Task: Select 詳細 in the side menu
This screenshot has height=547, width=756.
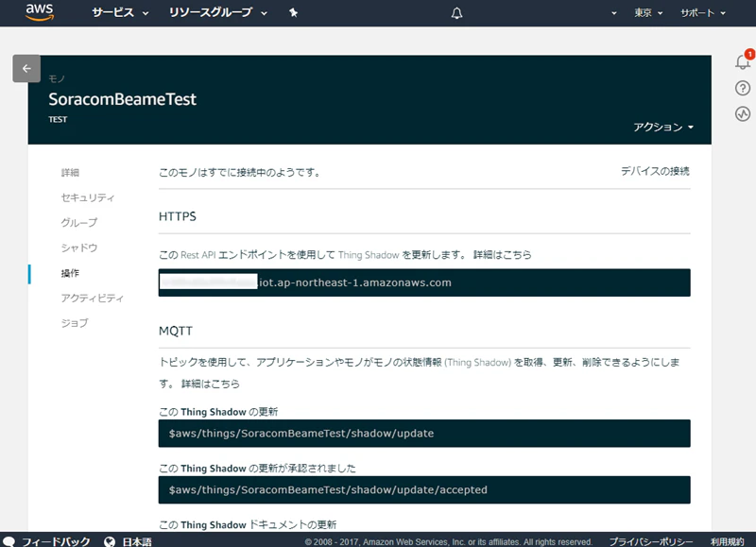Action: pyautogui.click(x=70, y=173)
